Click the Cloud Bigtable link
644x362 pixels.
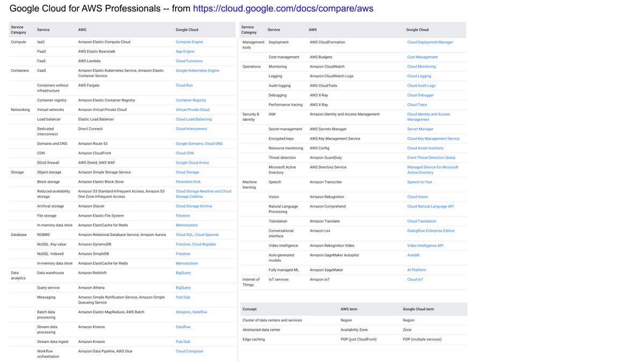tap(204, 245)
